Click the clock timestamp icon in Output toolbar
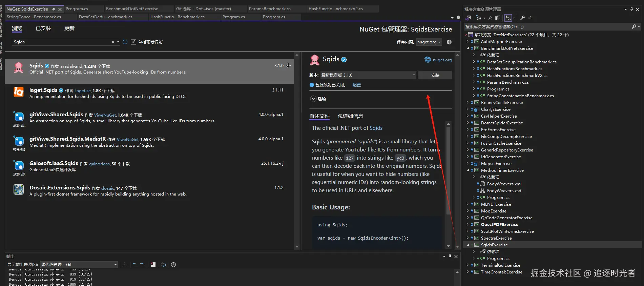644x286 pixels. (x=173, y=265)
